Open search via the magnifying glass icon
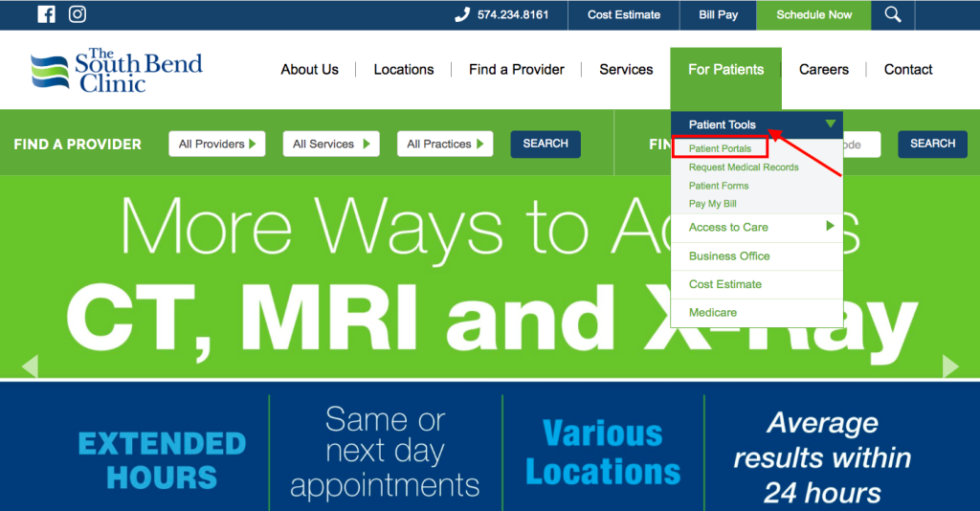The height and width of the screenshot is (511, 980). [893, 15]
